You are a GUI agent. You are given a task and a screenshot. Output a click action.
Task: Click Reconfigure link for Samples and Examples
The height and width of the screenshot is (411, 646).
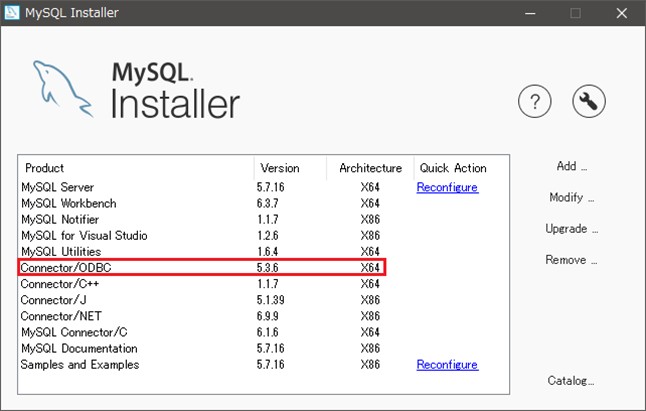pyautogui.click(x=447, y=364)
